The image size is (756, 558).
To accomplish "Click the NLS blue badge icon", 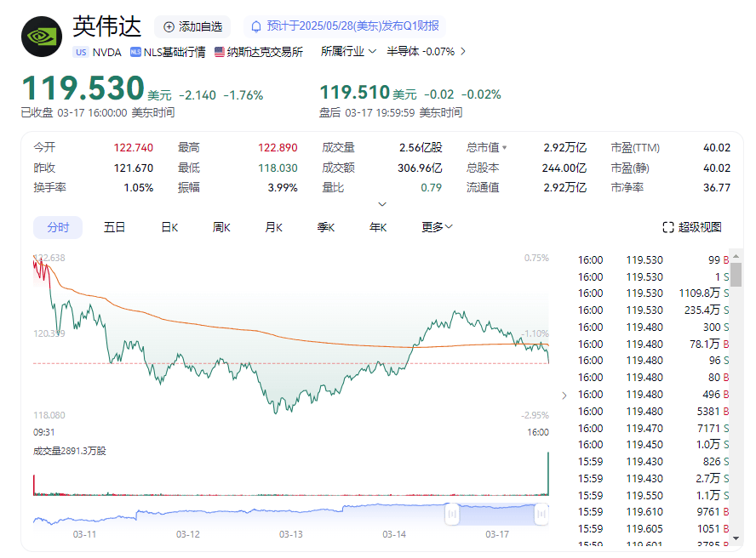I will (136, 52).
